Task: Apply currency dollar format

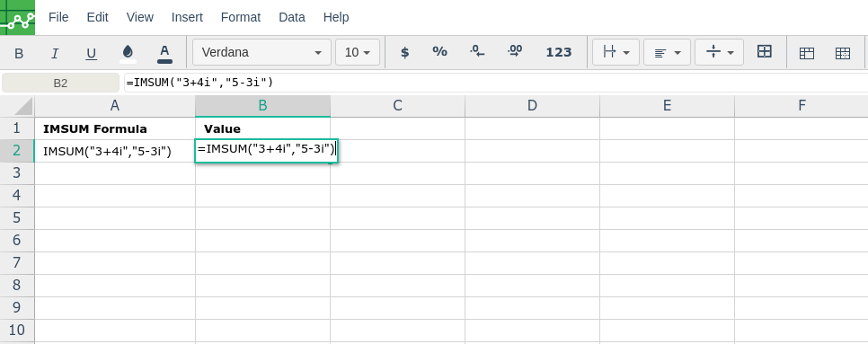Action: point(404,52)
